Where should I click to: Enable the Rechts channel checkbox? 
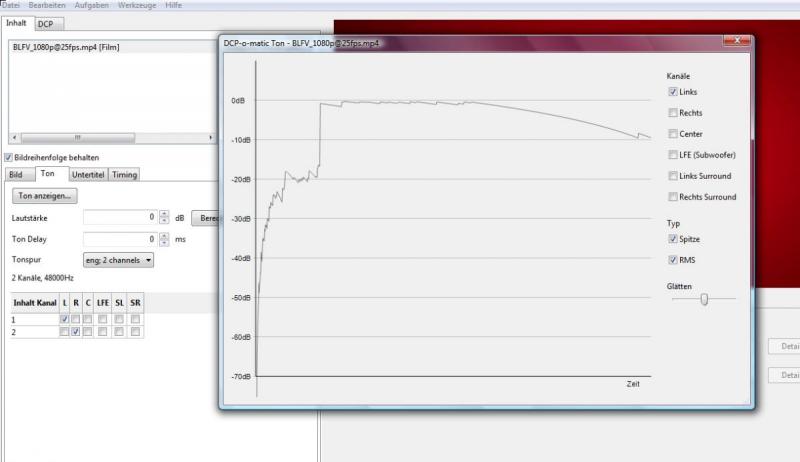(x=673, y=113)
